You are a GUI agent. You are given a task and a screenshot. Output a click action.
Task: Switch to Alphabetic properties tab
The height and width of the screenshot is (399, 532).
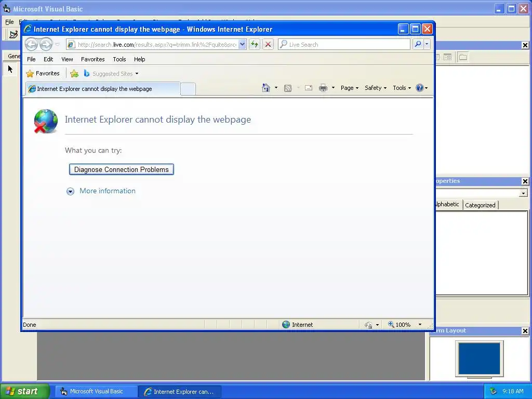click(448, 204)
